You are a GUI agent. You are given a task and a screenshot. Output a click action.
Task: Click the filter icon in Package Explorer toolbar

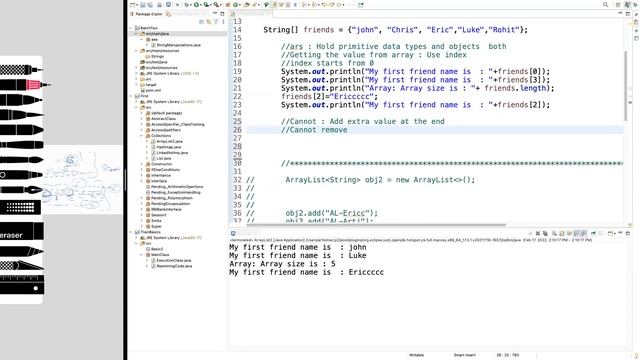coord(216,22)
